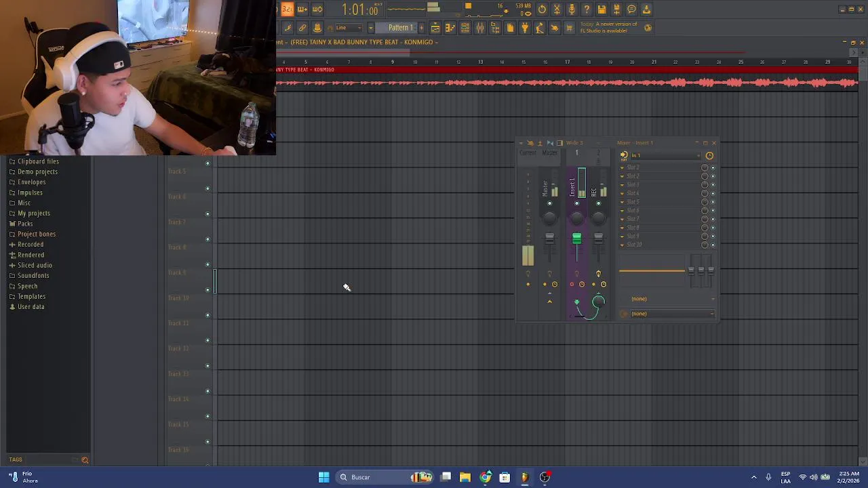Click the render/export audio icon
868x488 pixels.
[616, 9]
